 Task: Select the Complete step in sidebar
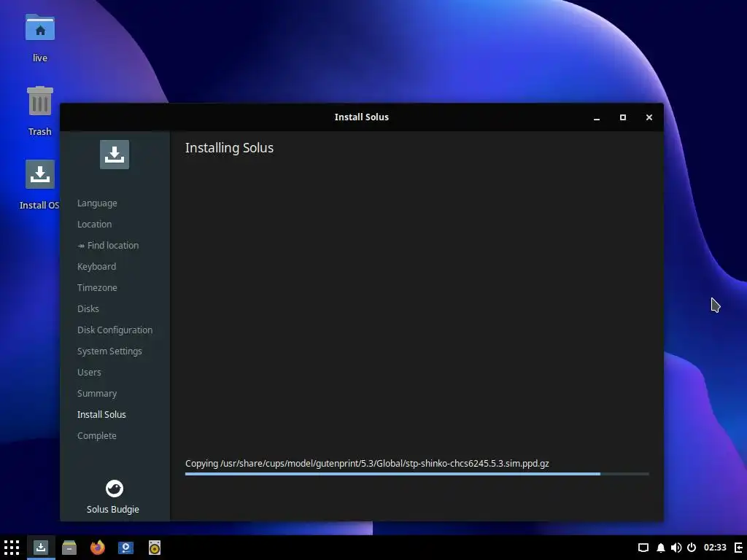point(97,436)
